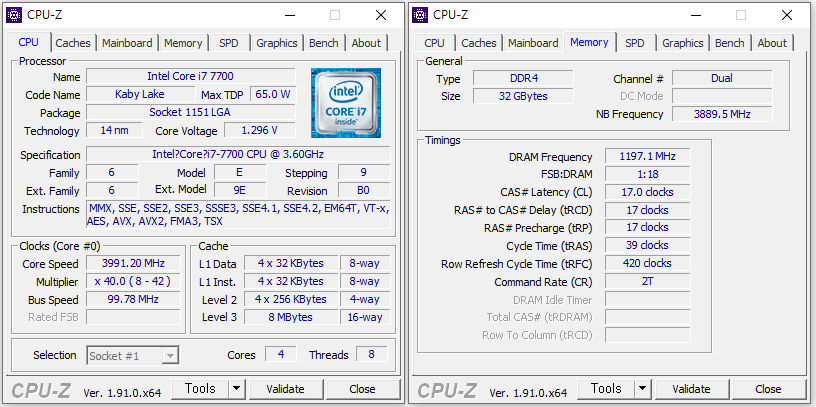This screenshot has height=407, width=816.
Task: Switch to Memory tab in left CPU-Z window
Action: [x=183, y=43]
